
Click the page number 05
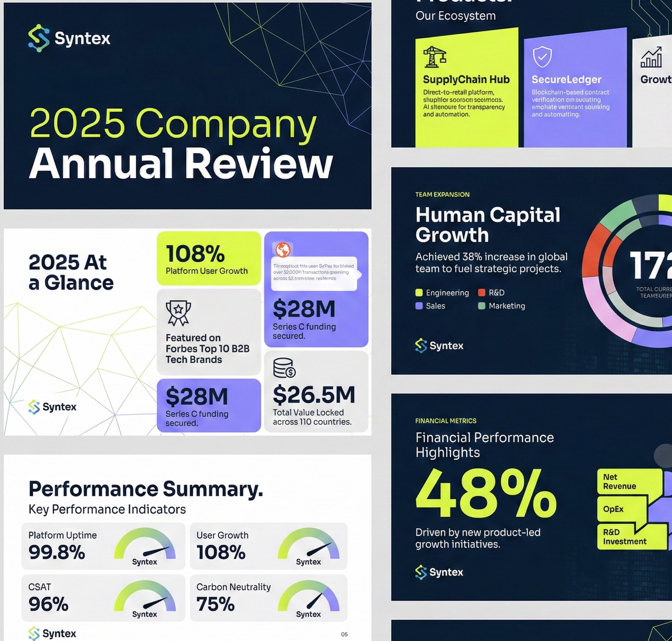344,634
